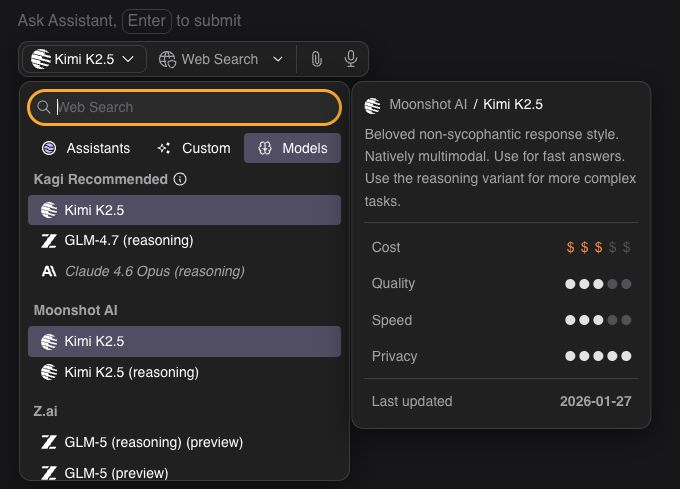This screenshot has height=489, width=680.
Task: Click the Moonshot logo beside Kimi K2.5 (reasoning)
Action: tap(49, 372)
